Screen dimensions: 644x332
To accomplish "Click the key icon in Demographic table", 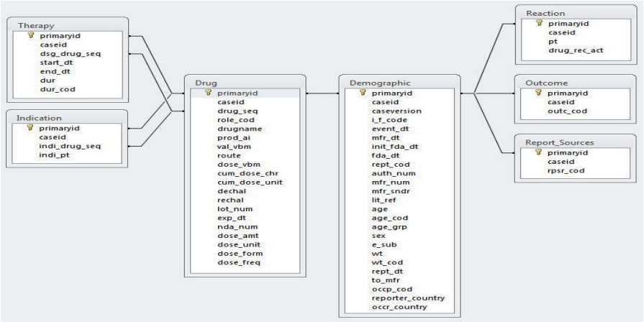I will coord(365,93).
